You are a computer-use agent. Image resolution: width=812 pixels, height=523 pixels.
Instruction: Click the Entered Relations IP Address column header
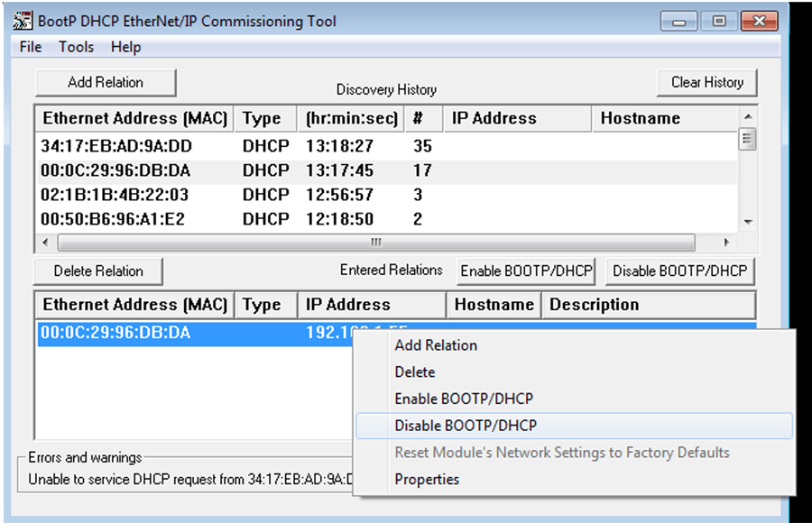(372, 305)
